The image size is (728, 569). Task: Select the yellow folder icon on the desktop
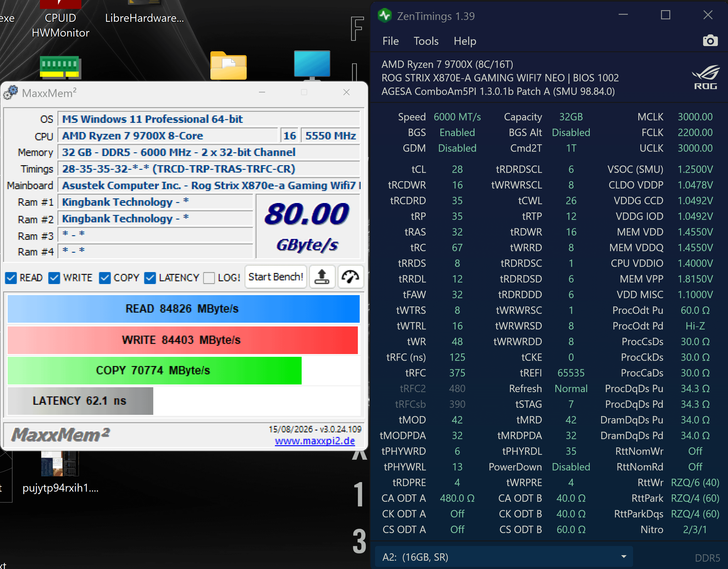click(x=228, y=66)
